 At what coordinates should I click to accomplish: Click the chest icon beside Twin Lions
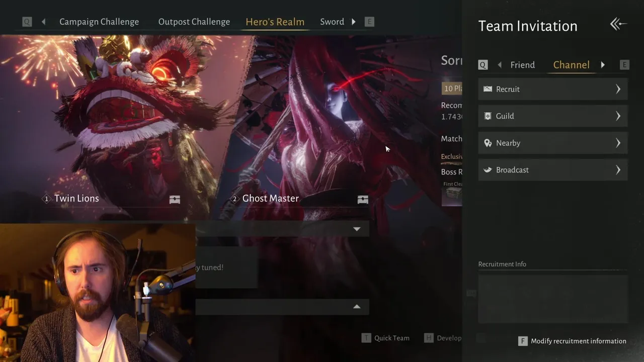coord(175,200)
